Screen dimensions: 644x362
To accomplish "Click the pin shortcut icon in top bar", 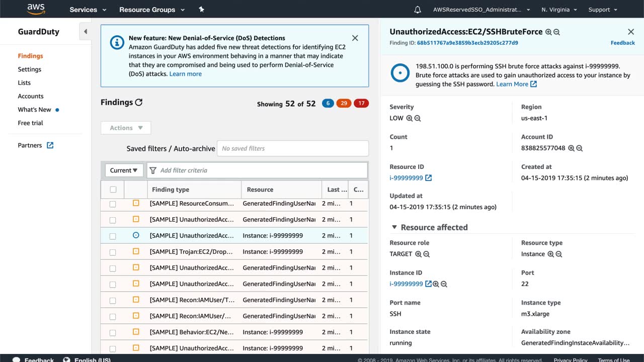I will click(202, 10).
